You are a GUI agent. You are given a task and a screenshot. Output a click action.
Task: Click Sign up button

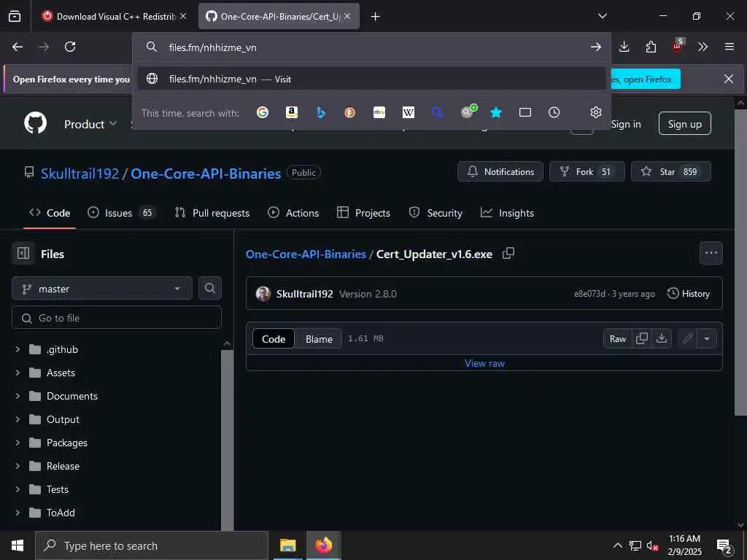[684, 124]
